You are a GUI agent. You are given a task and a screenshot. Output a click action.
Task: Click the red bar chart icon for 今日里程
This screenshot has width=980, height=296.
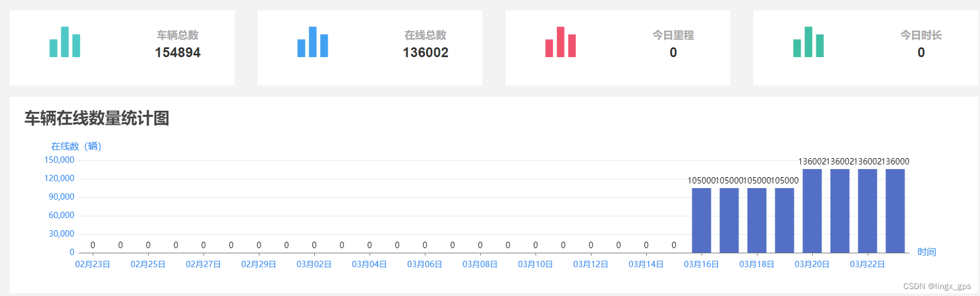pyautogui.click(x=560, y=42)
